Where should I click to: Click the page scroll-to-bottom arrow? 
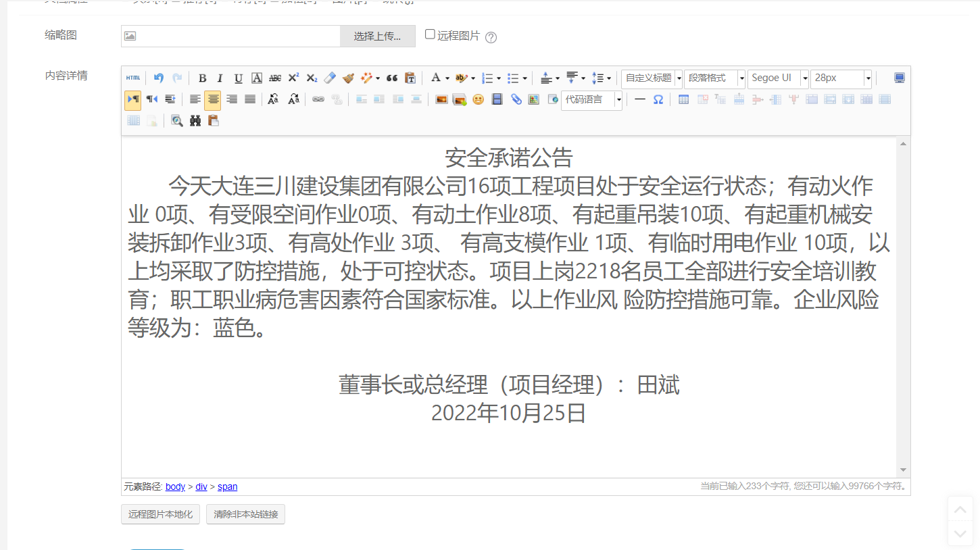tap(960, 534)
